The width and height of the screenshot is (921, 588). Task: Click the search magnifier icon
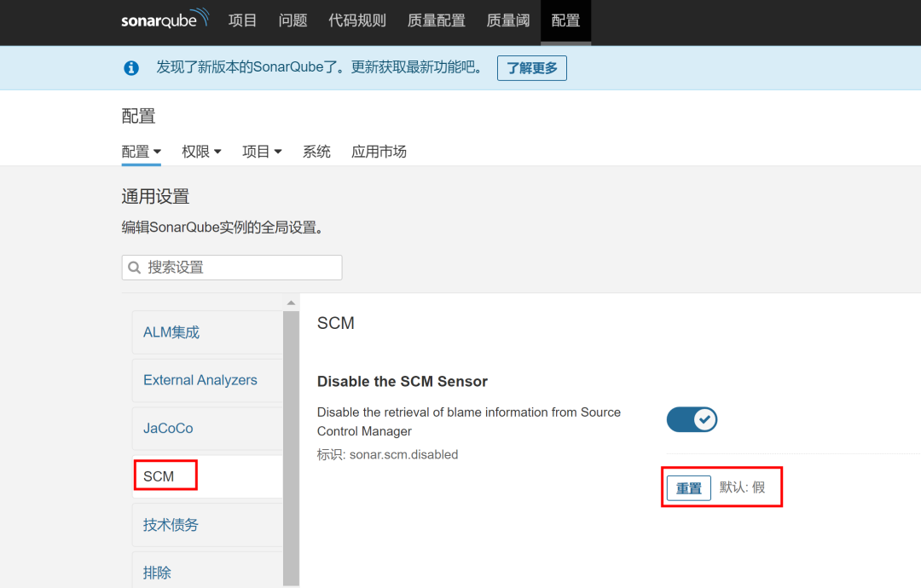click(x=135, y=268)
